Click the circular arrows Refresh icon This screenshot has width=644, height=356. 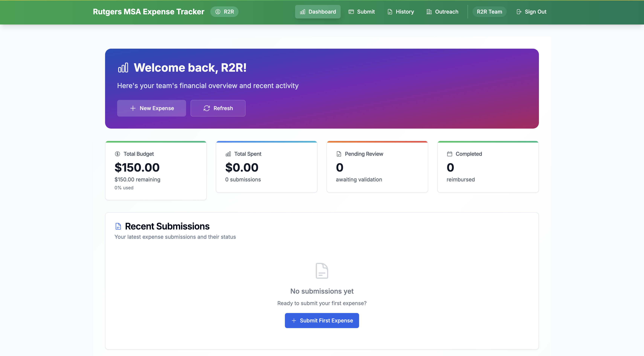pyautogui.click(x=207, y=108)
